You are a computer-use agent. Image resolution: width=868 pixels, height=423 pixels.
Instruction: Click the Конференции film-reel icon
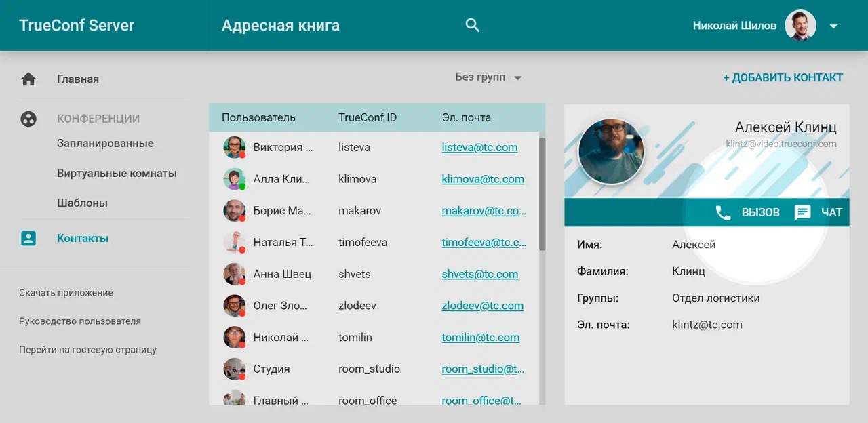click(28, 119)
